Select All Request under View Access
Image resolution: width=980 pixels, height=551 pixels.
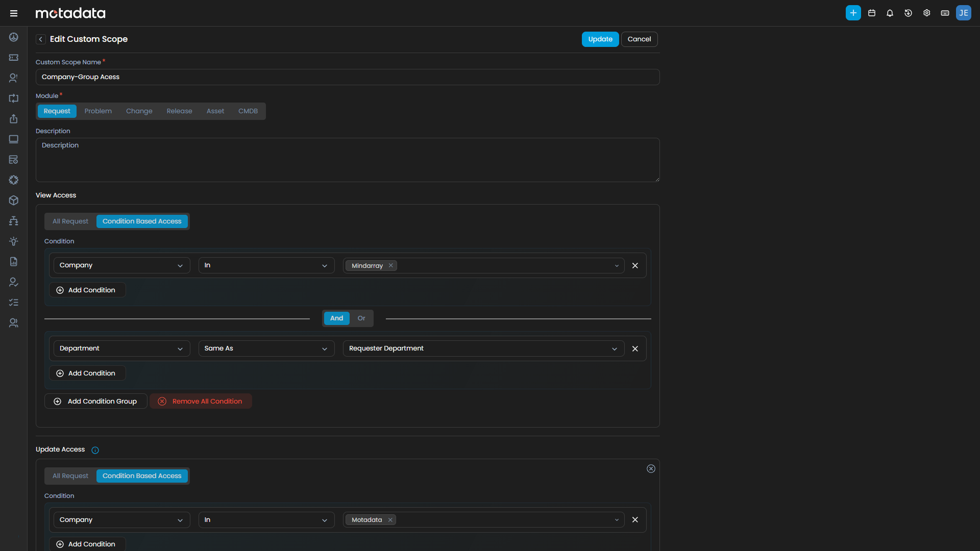pos(70,221)
